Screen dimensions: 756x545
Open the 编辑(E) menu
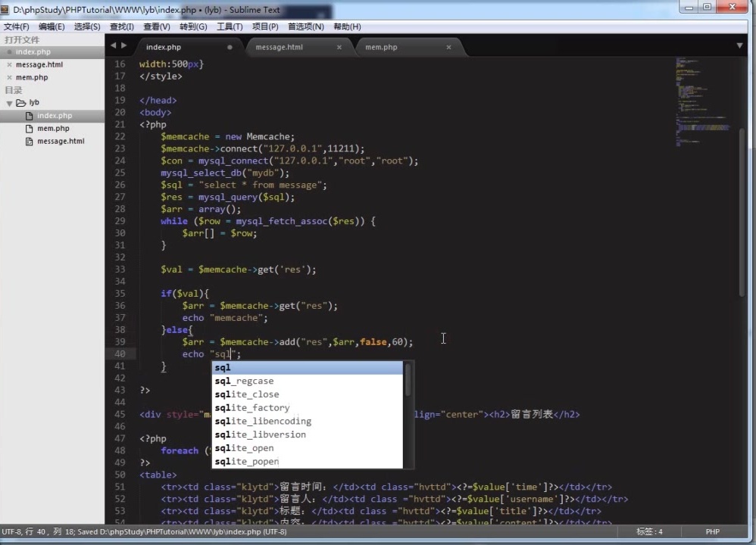tap(52, 26)
